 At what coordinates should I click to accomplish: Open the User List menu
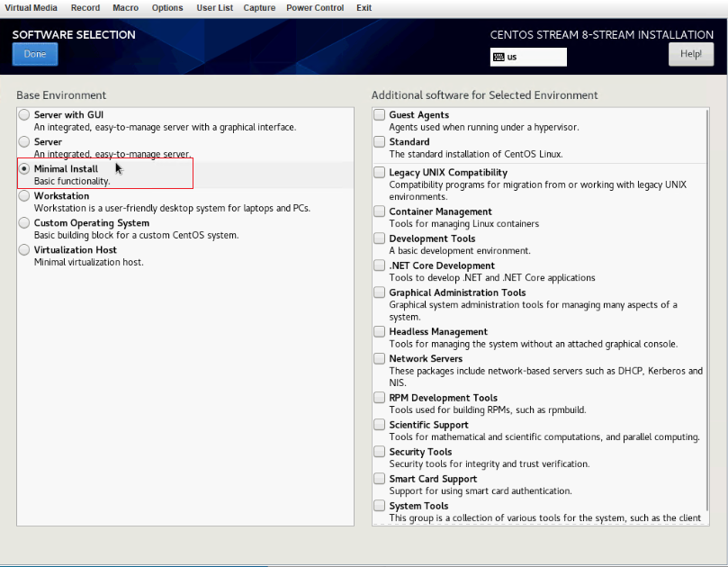click(x=214, y=8)
